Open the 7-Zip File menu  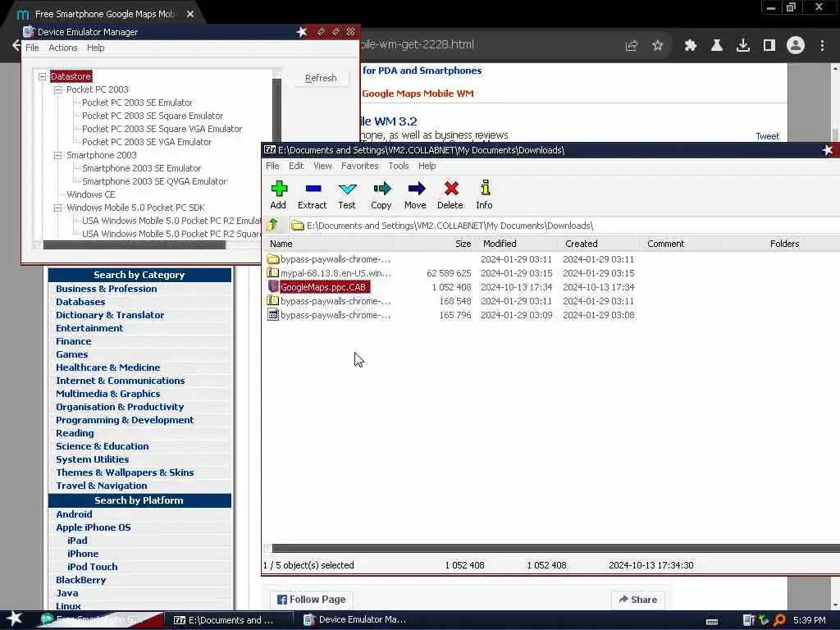point(272,166)
